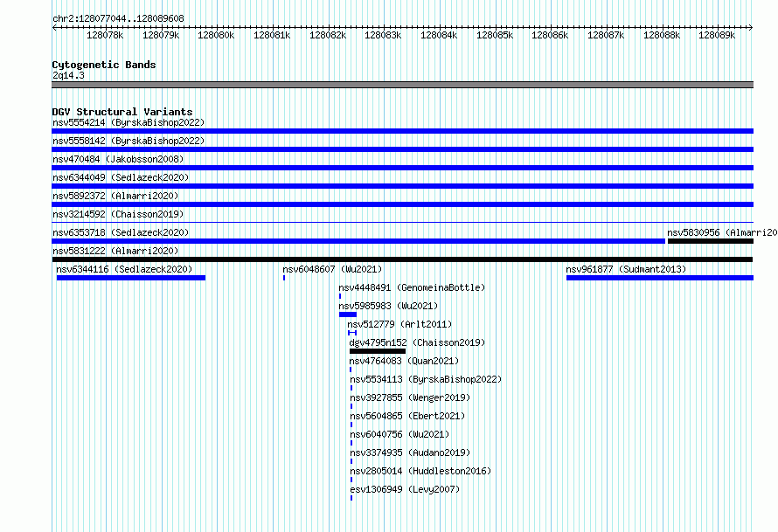
Task: Click the 2q14.3 band label
Action: 68,75
